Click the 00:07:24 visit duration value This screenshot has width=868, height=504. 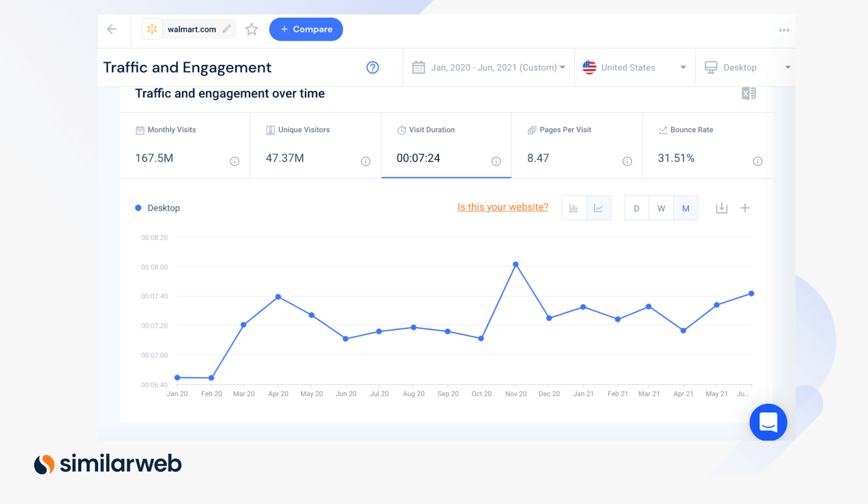pos(418,158)
